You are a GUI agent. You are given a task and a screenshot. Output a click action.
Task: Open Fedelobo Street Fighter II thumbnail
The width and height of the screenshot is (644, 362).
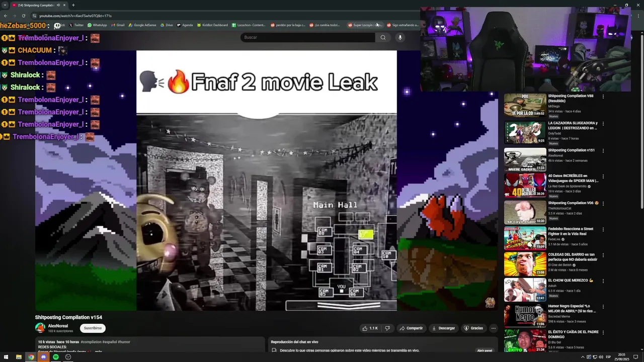[525, 238]
